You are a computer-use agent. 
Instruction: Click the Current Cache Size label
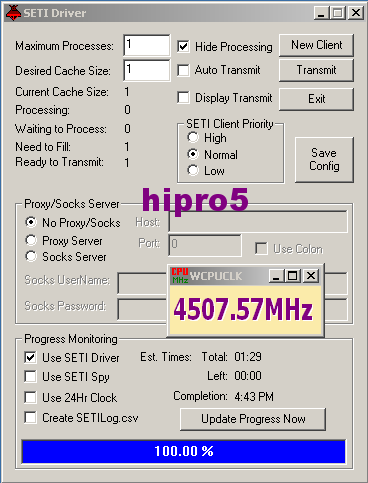pos(62,92)
